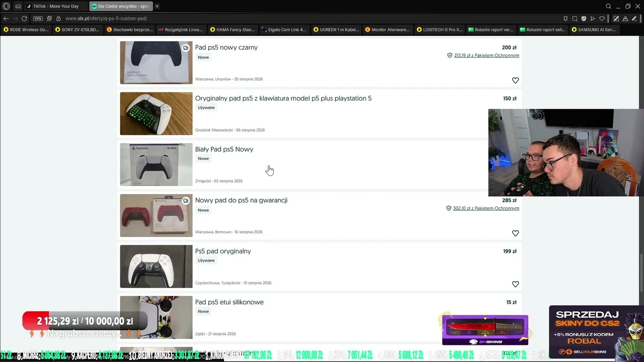Open a new browser tab

point(157,7)
